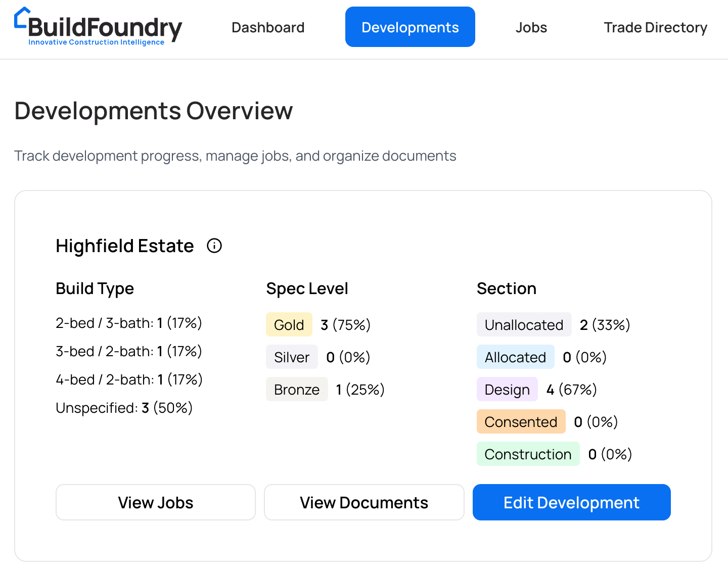Click the Unallocated count '2 (33%)'

point(605,325)
